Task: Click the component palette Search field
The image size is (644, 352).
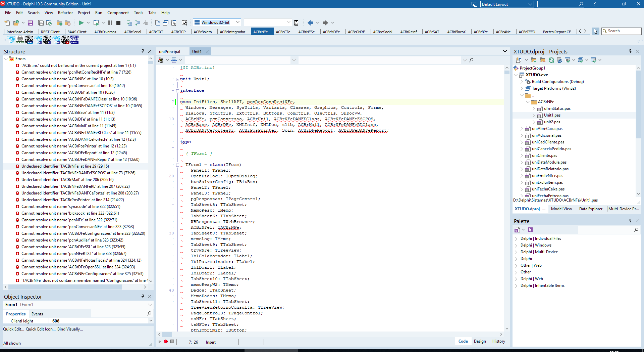Action: point(622,31)
